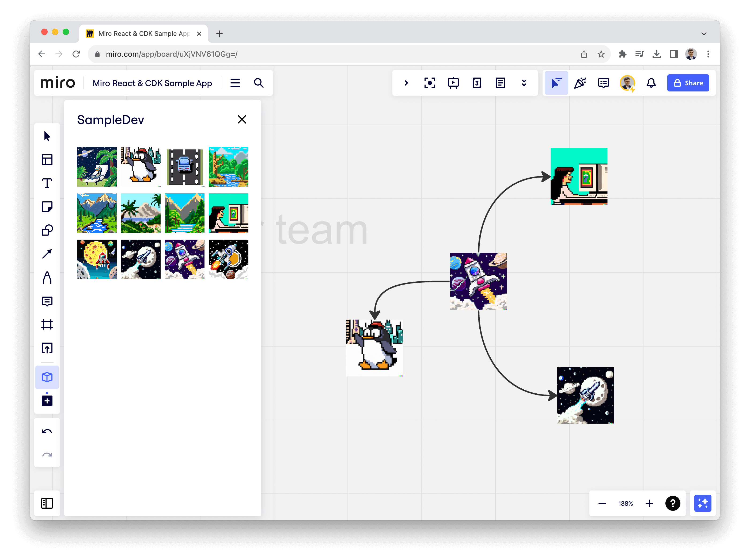Select the Frame tool
750x560 pixels.
coord(47,325)
